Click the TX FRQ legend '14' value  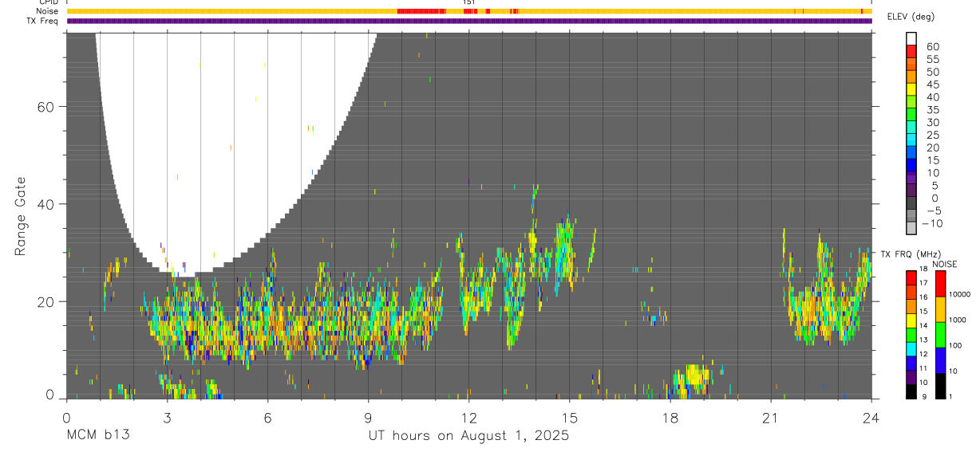pos(923,326)
